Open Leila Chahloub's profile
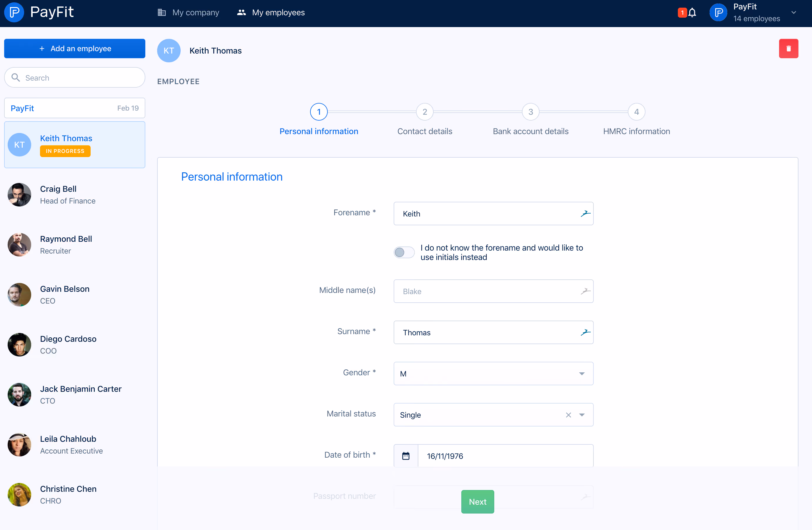The image size is (812, 530). (x=75, y=445)
